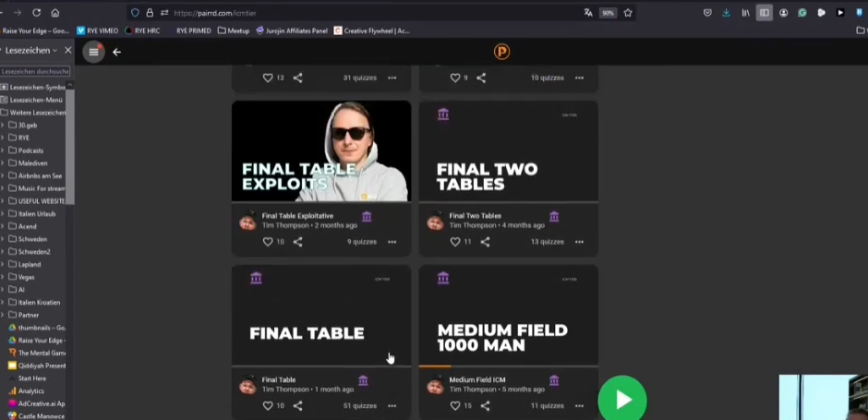Click the Final Table Exploitative title link

pyautogui.click(x=297, y=216)
